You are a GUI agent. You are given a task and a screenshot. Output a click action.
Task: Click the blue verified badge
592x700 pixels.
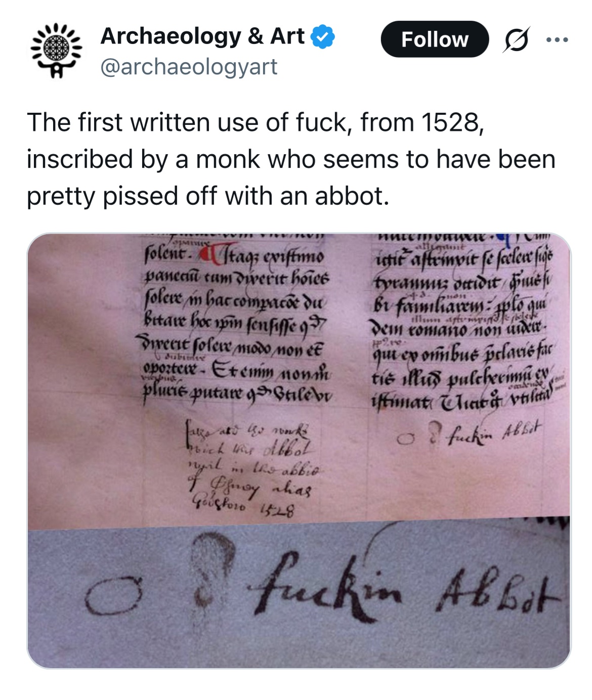pyautogui.click(x=322, y=37)
